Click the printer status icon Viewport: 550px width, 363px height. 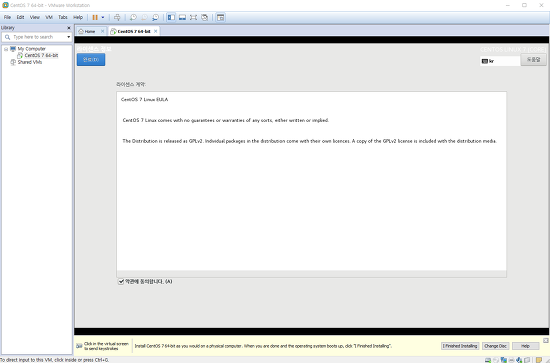(511, 360)
